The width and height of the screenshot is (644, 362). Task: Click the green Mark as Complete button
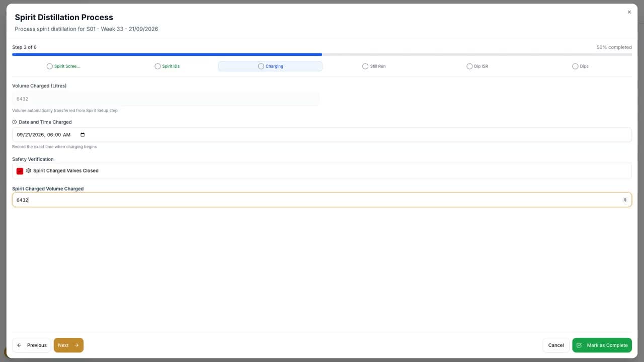click(602, 345)
